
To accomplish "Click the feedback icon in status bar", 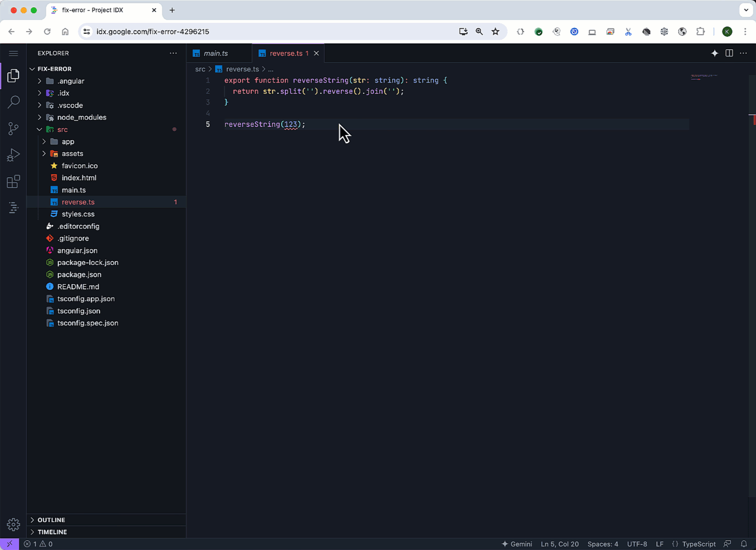I will (x=727, y=544).
